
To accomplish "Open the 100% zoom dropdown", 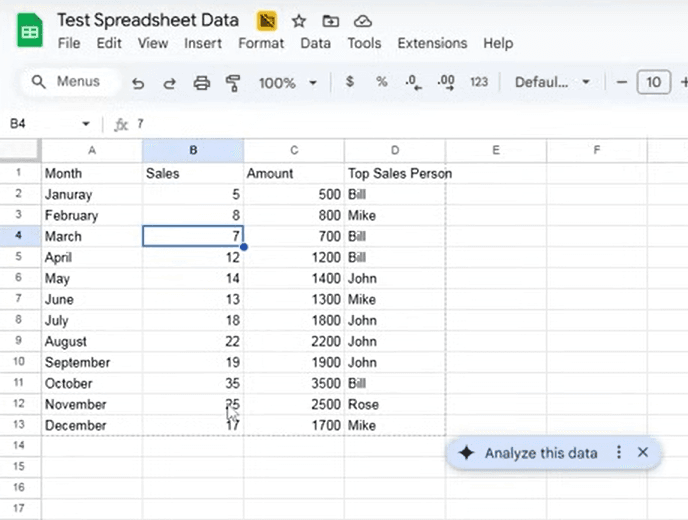I will point(287,82).
